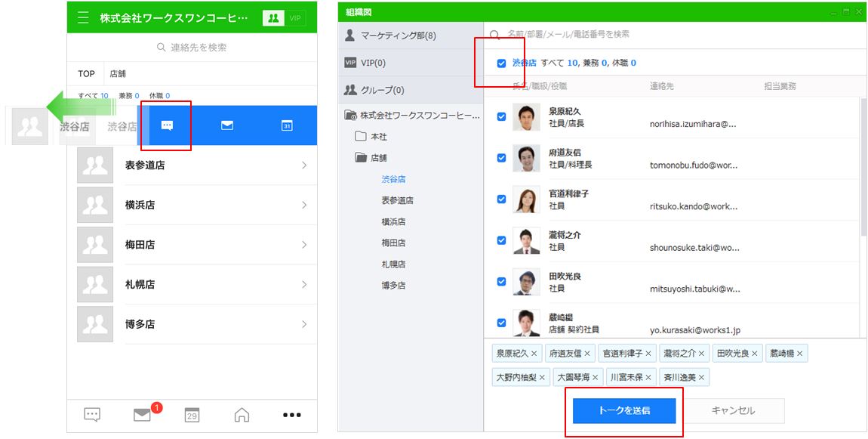868x439 pixels.
Task: Tap the mail icon on 渋谷店 row
Action: (x=227, y=125)
